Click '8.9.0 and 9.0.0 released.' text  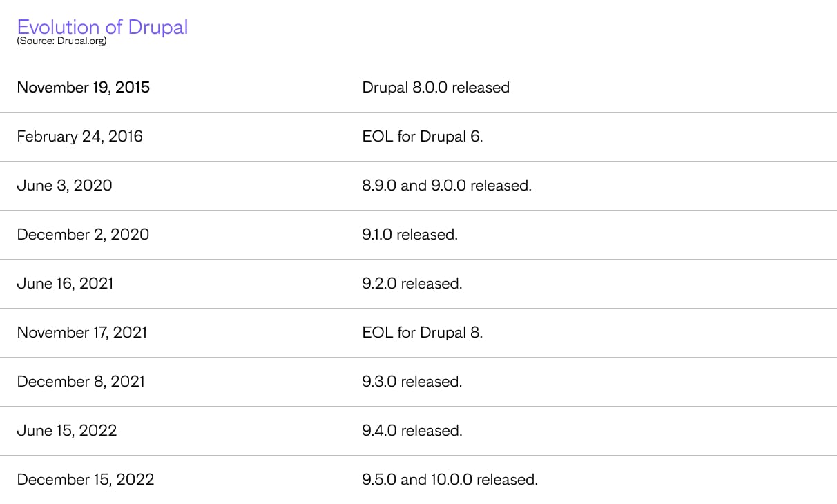coord(447,186)
